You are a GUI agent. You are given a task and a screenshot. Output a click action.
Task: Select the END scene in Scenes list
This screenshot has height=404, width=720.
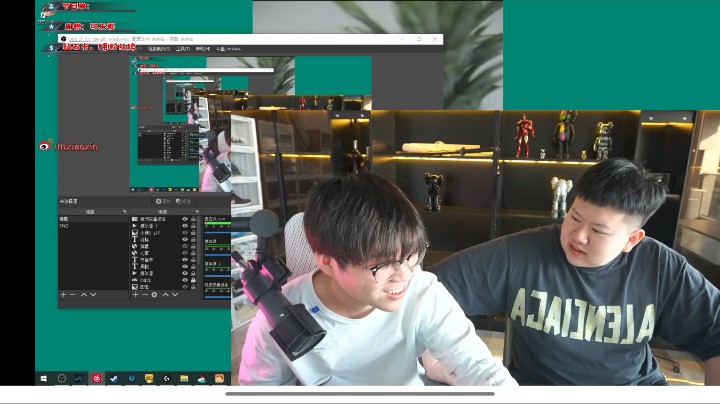pos(93,226)
